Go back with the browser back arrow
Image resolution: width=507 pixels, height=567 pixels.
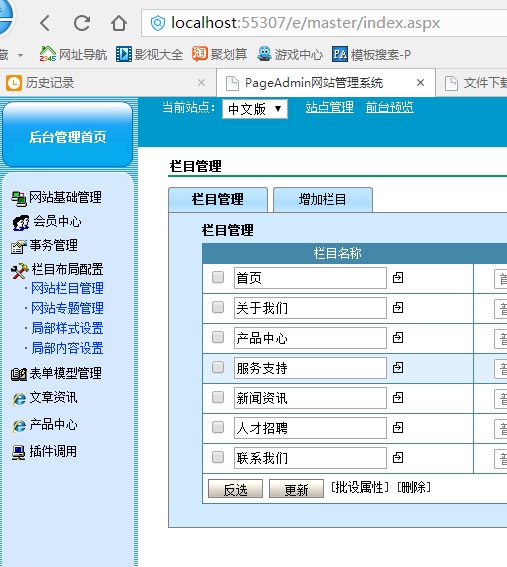coord(45,23)
